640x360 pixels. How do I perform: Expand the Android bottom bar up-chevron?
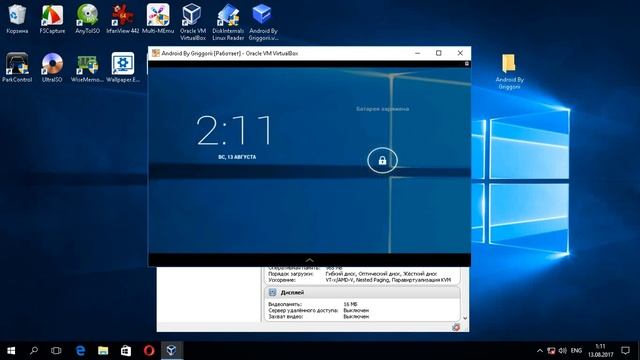click(309, 260)
